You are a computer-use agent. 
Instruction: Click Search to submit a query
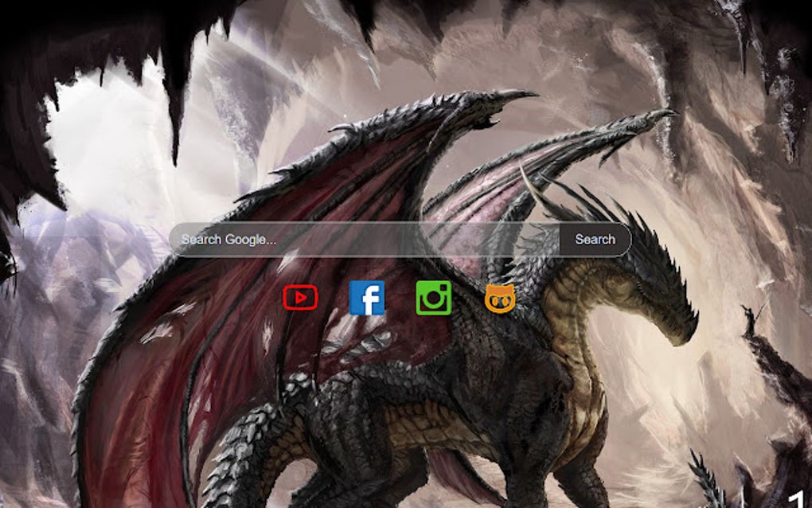594,239
